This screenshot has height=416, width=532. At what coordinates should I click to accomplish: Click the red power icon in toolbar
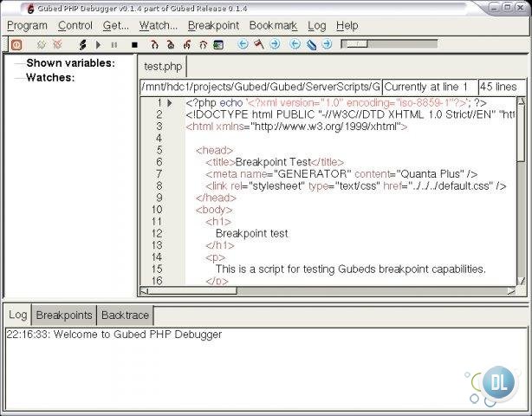pyautogui.click(x=16, y=44)
